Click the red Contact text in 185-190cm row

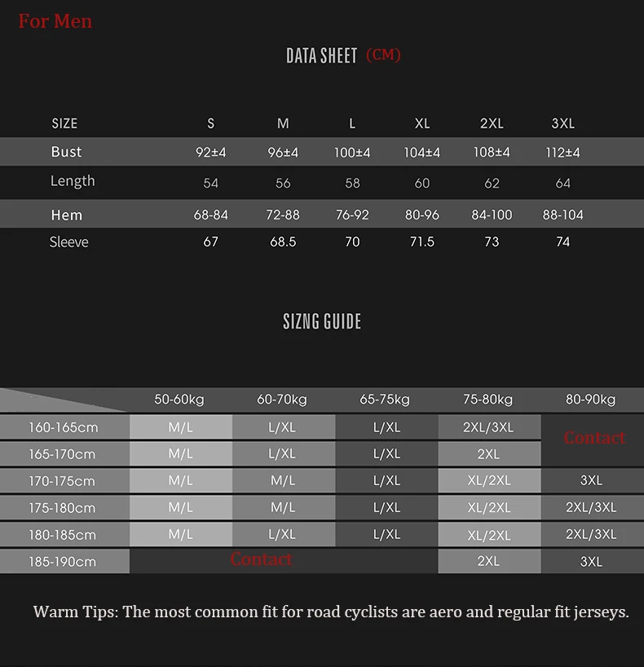tap(261, 559)
